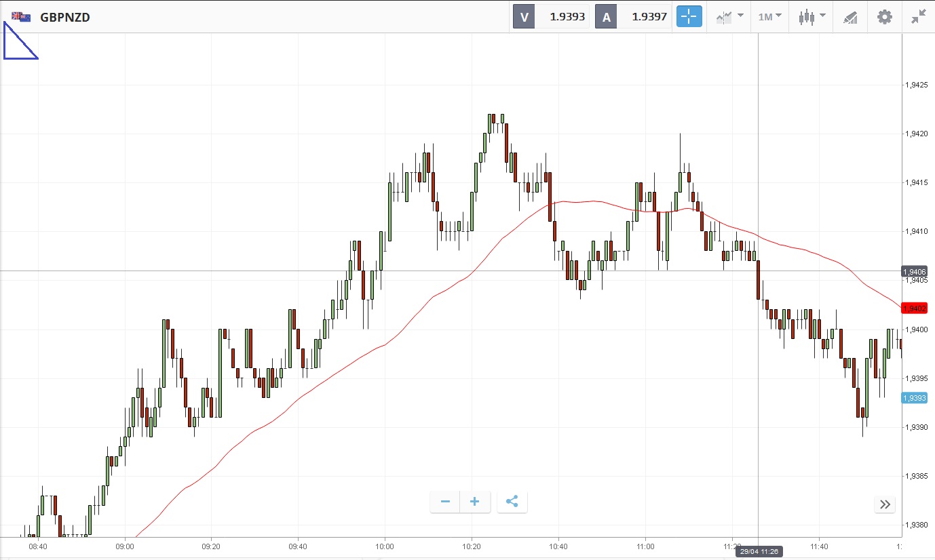Share the chart
935x560 pixels.
[512, 502]
